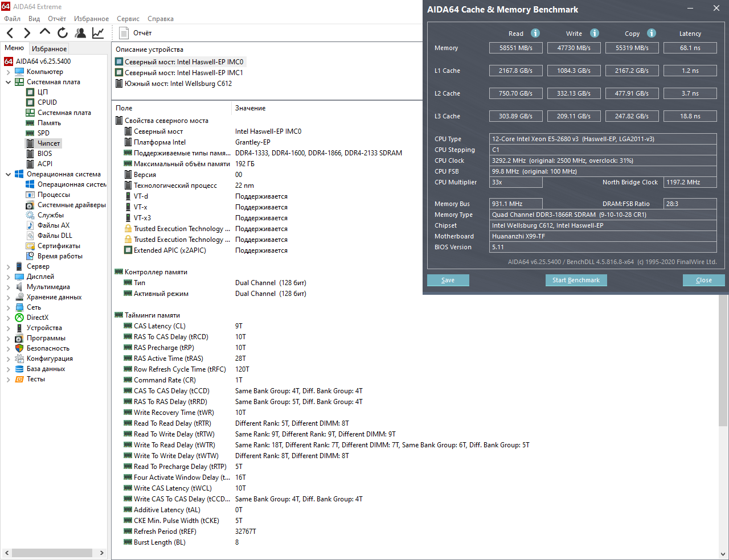Open the Системные драйверы item
This screenshot has height=560, width=729.
point(71,205)
